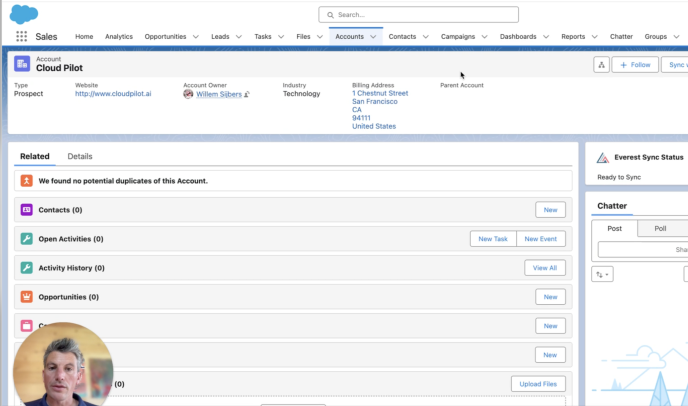Viewport: 688px width, 406px height.
Task: Click New in the Opportunities list
Action: [550, 297]
